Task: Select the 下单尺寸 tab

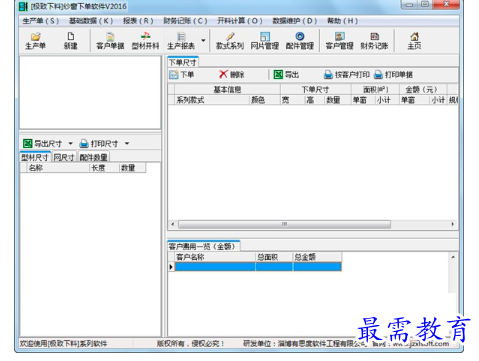Action: 183,62
